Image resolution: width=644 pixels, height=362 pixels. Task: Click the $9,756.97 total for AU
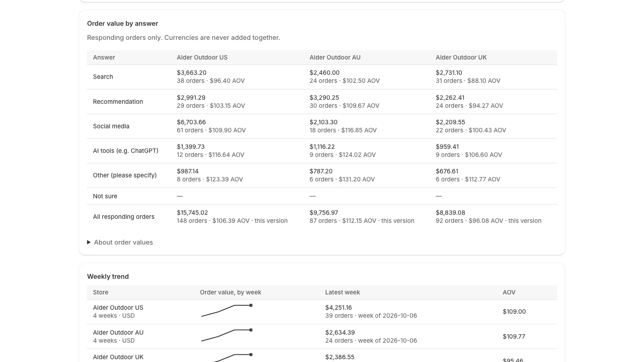(324, 213)
